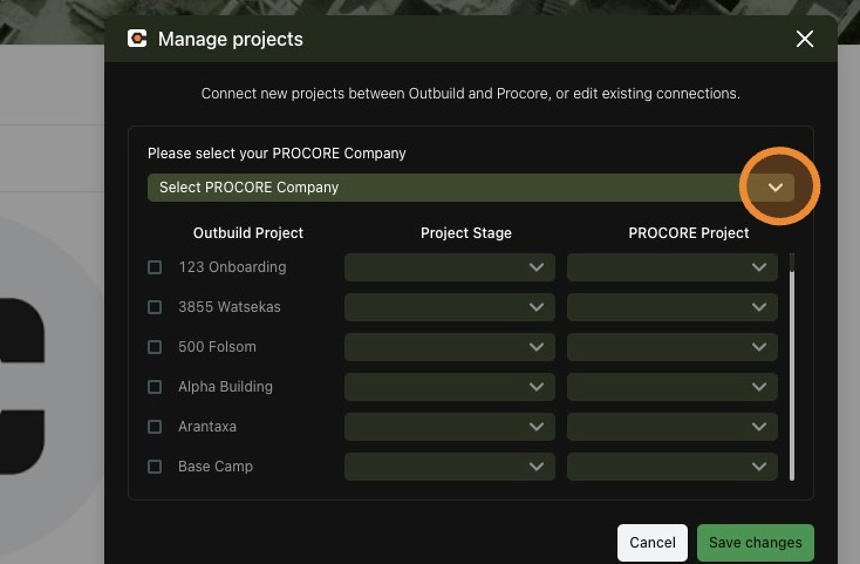
Task: Open PROCORE Project dropdown for 500 Folsom
Action: tap(672, 347)
